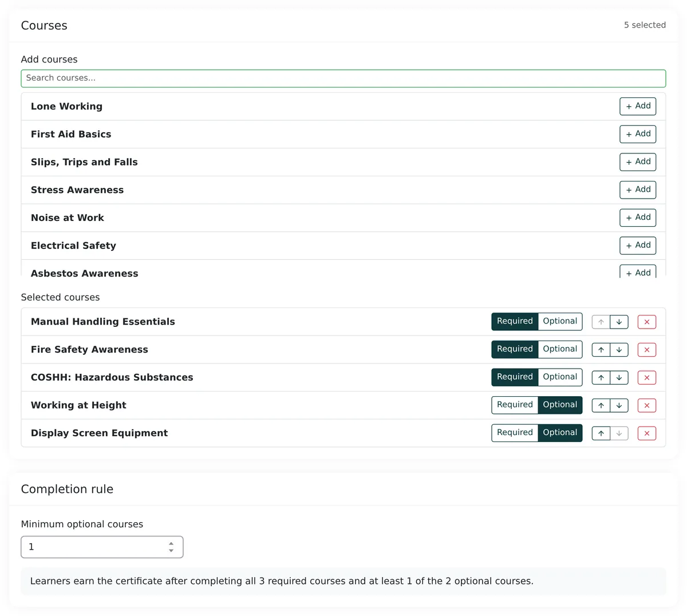Set Manual Handling Essentials to Required

tap(515, 321)
